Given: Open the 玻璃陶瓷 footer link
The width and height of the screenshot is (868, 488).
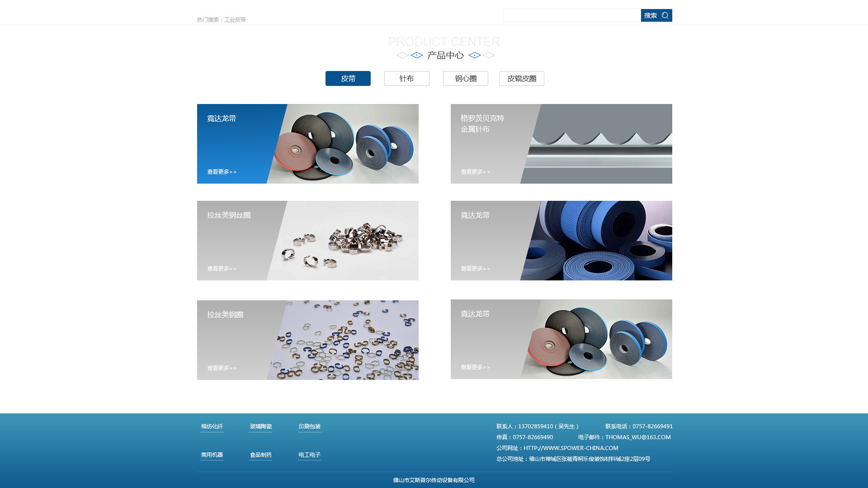Looking at the screenshot, I should click(x=260, y=426).
